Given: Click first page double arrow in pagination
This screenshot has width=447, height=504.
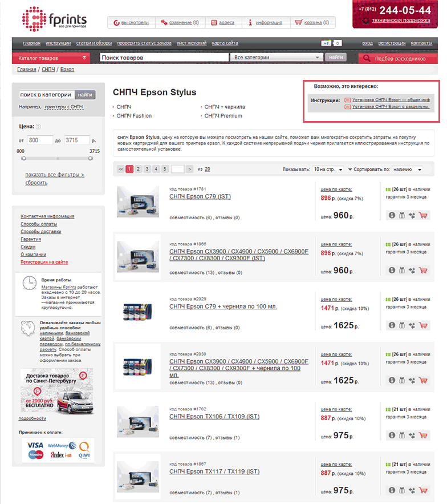Looking at the screenshot, I should 121,169.
